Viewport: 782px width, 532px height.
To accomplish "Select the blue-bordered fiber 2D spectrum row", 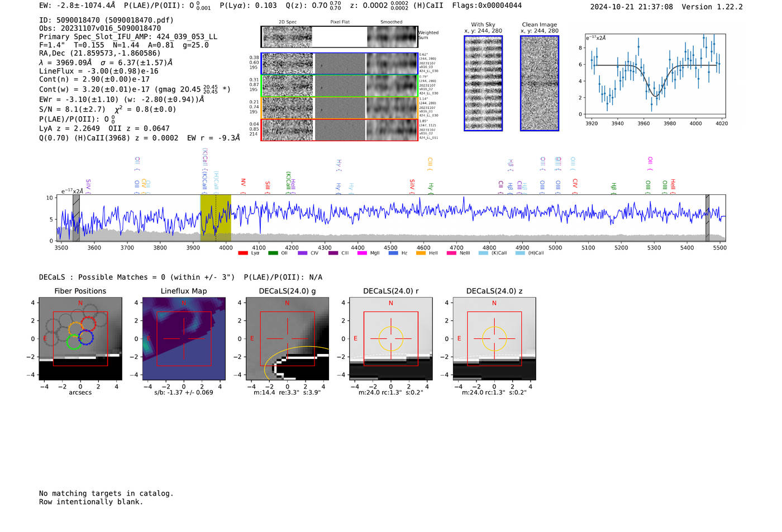I will point(339,64).
